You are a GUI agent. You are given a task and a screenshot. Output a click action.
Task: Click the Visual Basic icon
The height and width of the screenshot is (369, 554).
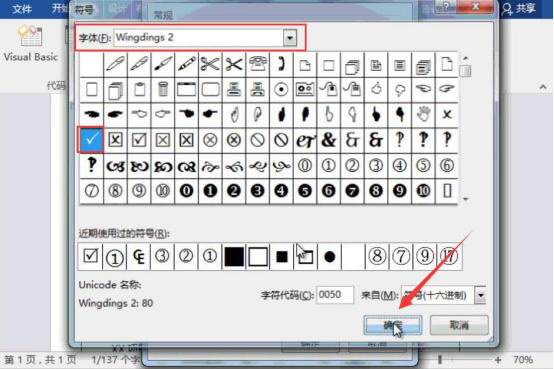[x=31, y=43]
